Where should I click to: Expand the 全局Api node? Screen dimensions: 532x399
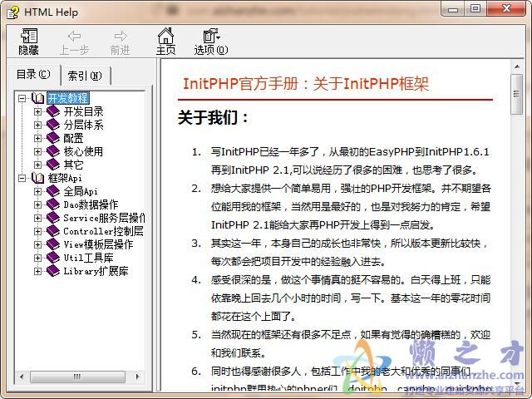click(37, 191)
